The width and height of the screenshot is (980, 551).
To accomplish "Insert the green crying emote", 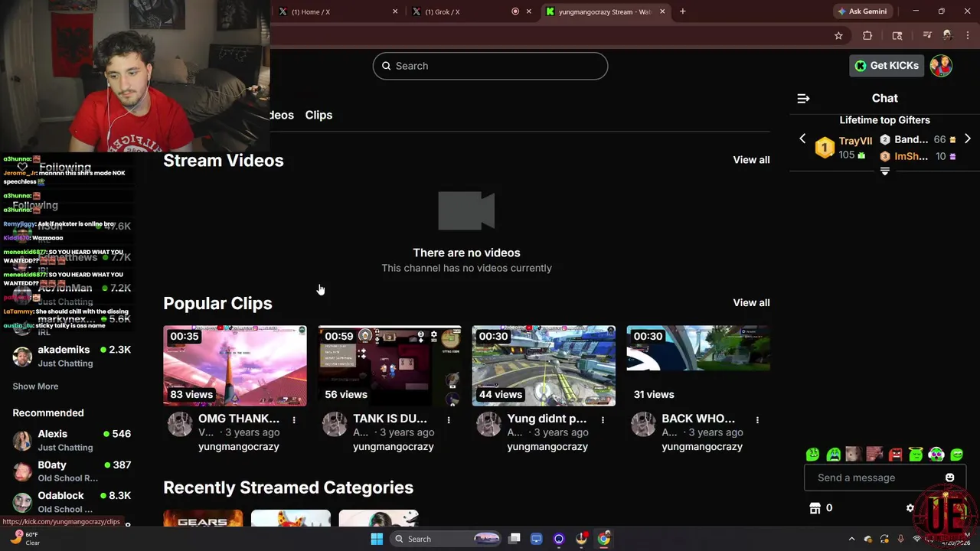I will coord(834,455).
